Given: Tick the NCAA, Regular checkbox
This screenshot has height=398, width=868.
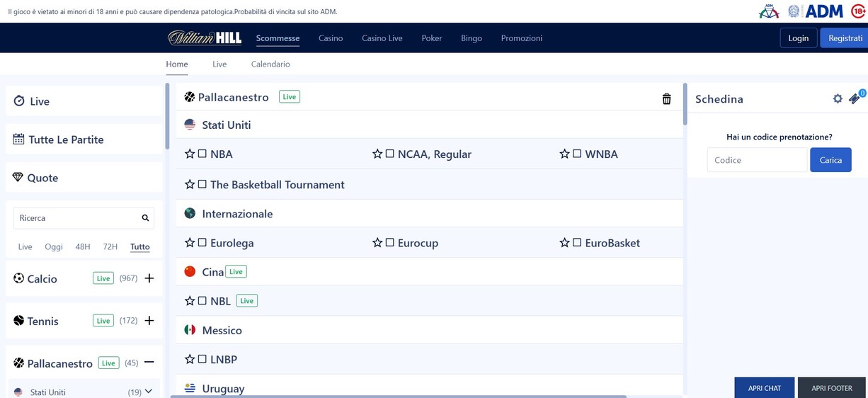Looking at the screenshot, I should (390, 154).
